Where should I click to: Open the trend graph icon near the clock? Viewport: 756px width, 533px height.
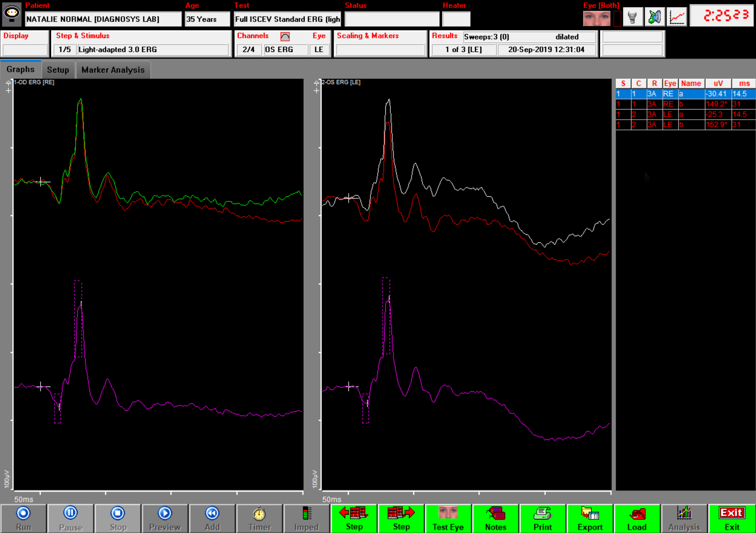pyautogui.click(x=676, y=16)
